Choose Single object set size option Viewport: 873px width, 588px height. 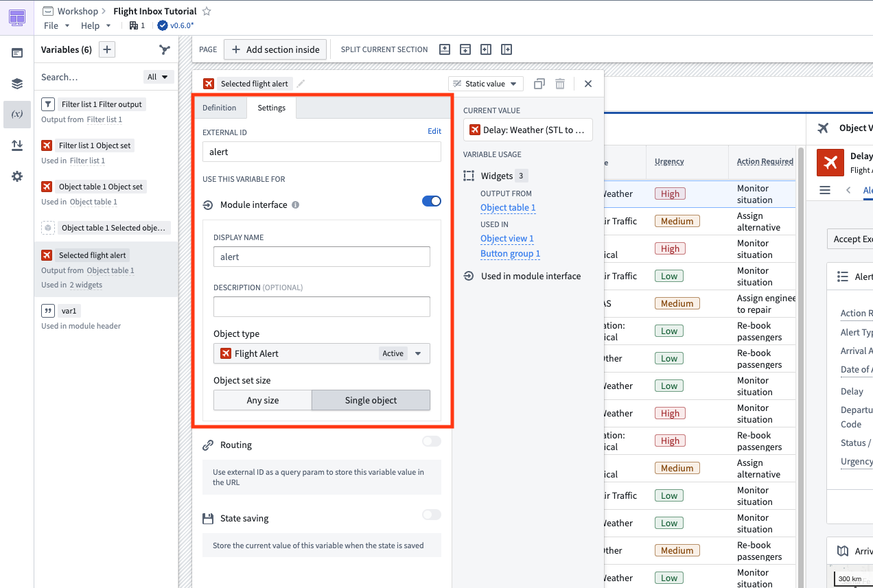click(371, 400)
